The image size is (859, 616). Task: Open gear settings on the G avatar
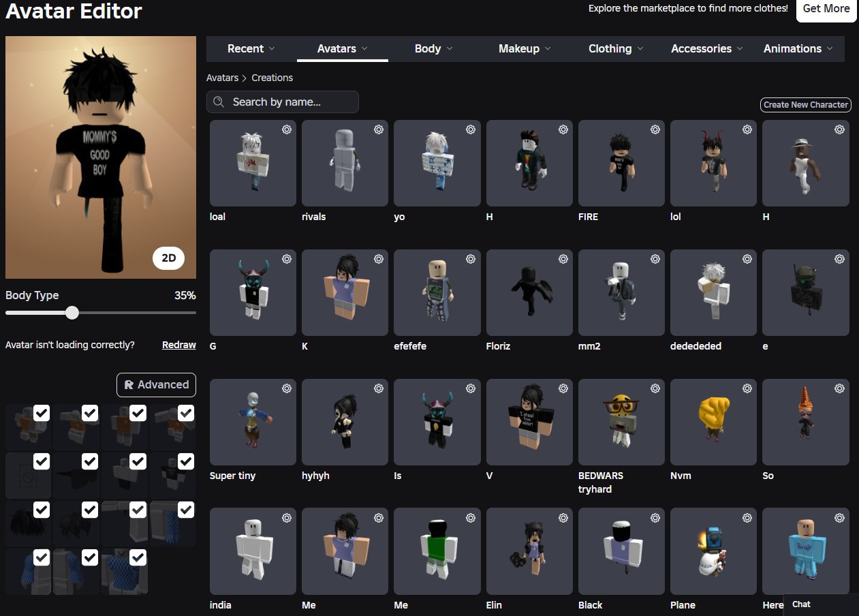click(x=287, y=259)
